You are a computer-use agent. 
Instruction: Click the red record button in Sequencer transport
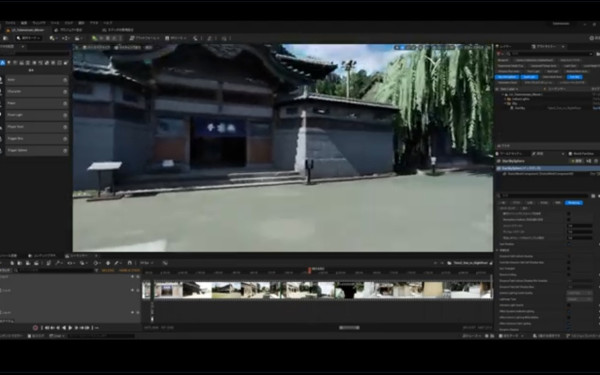click(35, 328)
